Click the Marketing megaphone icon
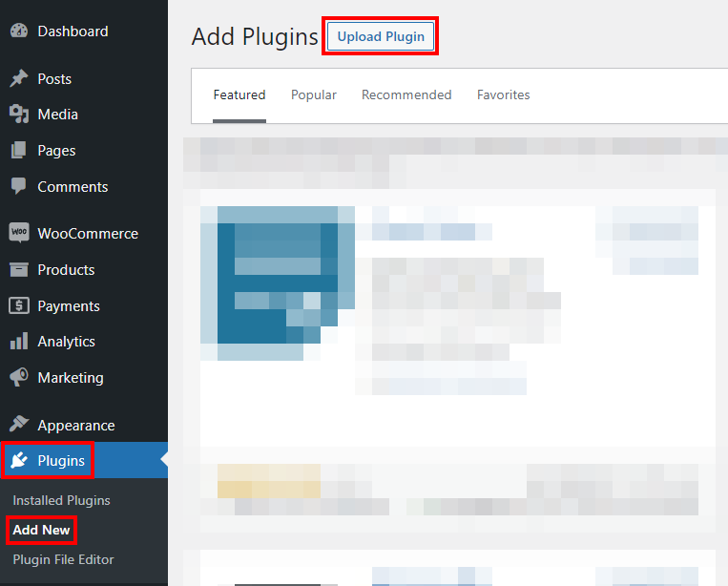728x586 pixels. coord(19,377)
